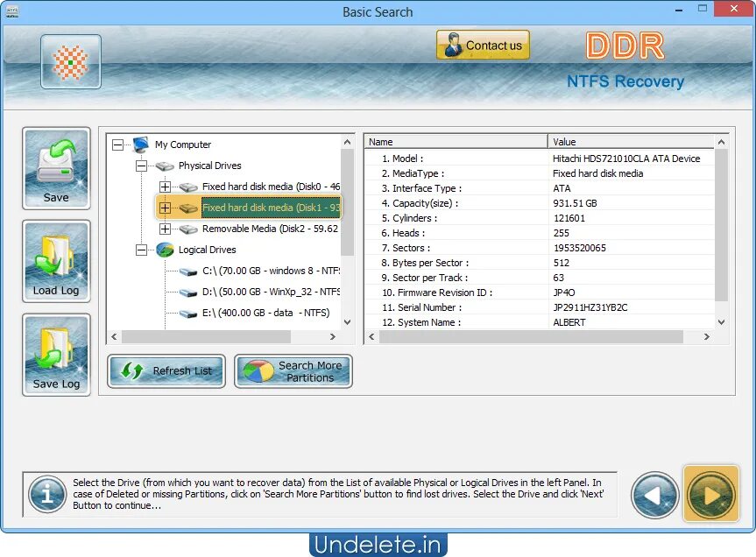This screenshot has height=557, width=756.
Task: Close the Basic Search window
Action: tap(734, 9)
